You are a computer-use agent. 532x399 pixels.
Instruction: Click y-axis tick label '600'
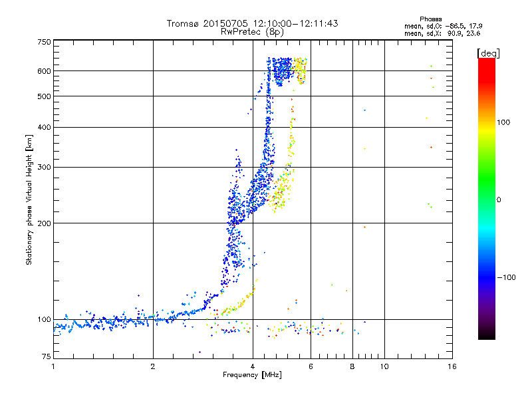point(44,71)
